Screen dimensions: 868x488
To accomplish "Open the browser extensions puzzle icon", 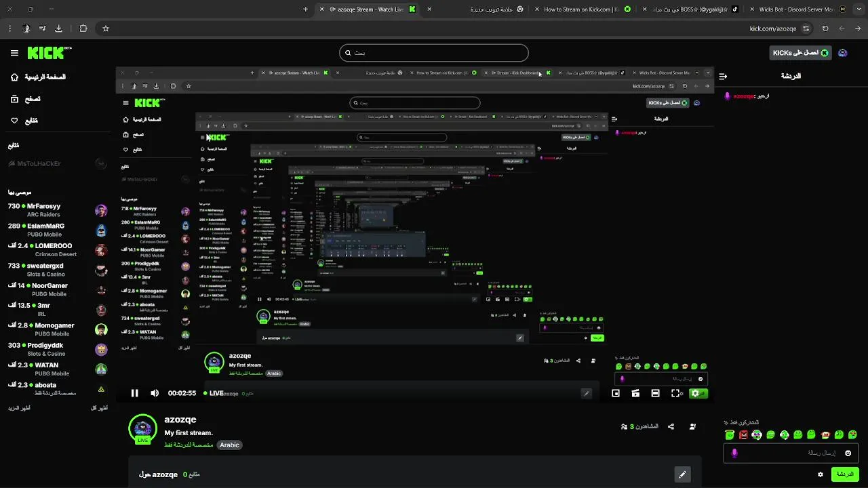I will click(x=83, y=28).
